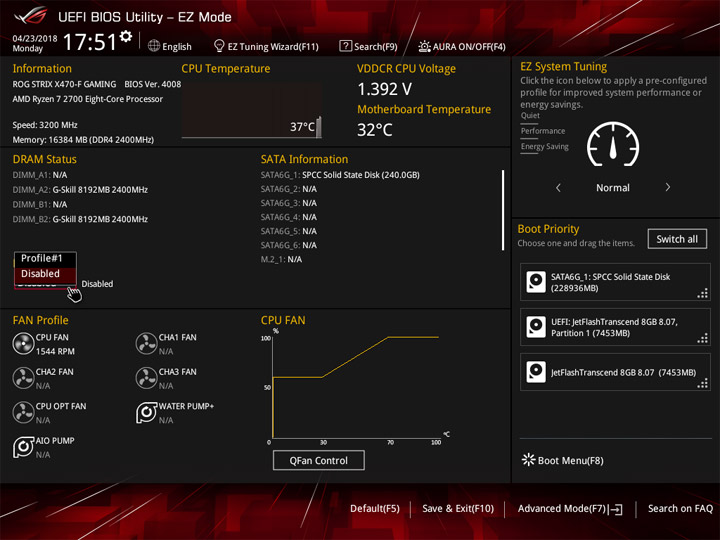This screenshot has width=720, height=540.
Task: Click Save & Exit(F10)
Action: pos(458,509)
